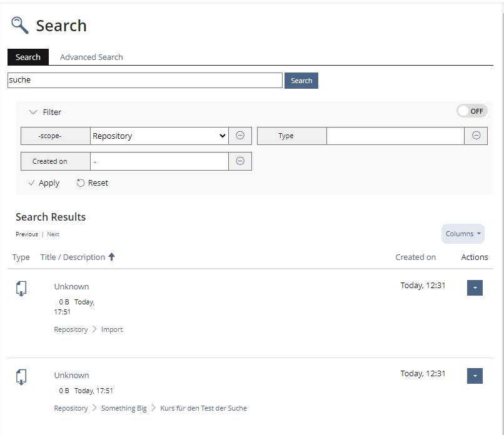Open the scope Repository dropdown
This screenshot has width=504, height=435.
click(159, 136)
